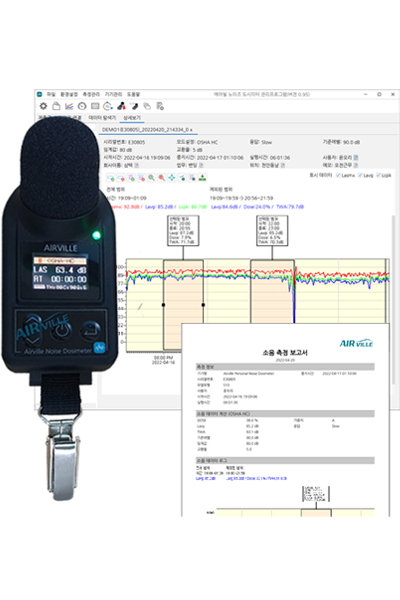
Task: Click the red Lasmx 92.8dB summary value
Action: (x=126, y=207)
